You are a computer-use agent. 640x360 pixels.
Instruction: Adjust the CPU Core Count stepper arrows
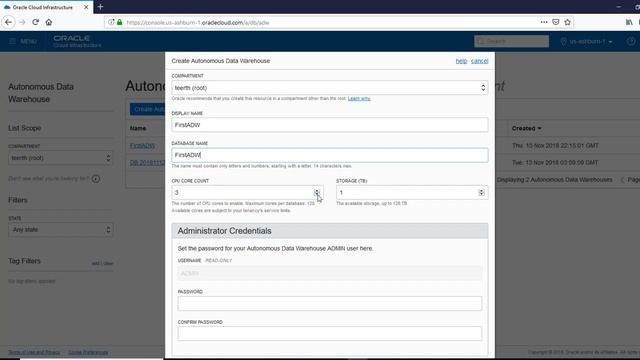pos(317,192)
